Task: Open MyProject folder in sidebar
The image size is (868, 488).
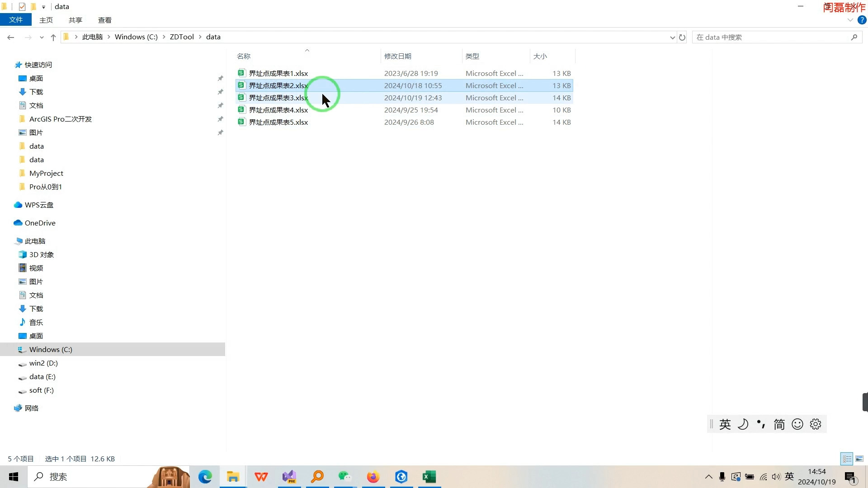Action: pos(46,173)
